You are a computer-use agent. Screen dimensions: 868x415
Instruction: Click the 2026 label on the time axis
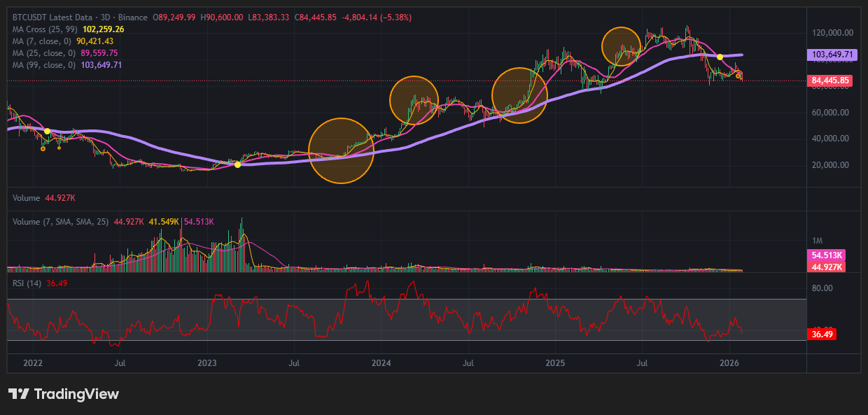pos(729,363)
